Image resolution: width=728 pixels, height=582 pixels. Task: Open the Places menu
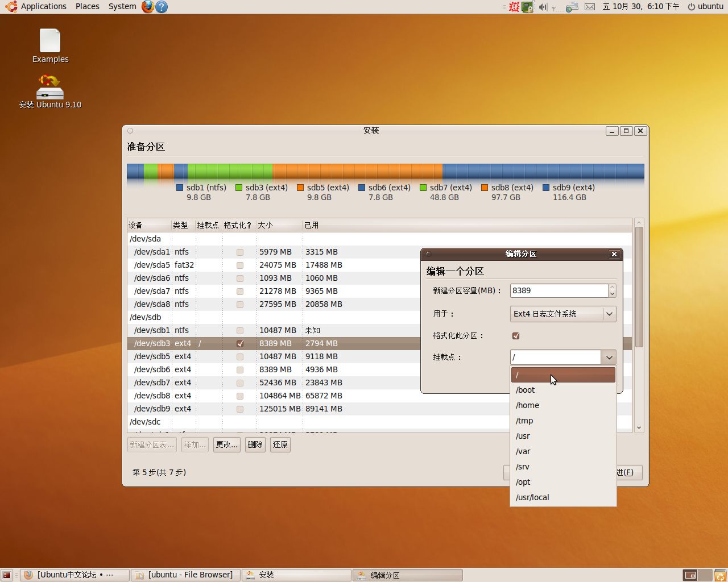(x=88, y=7)
